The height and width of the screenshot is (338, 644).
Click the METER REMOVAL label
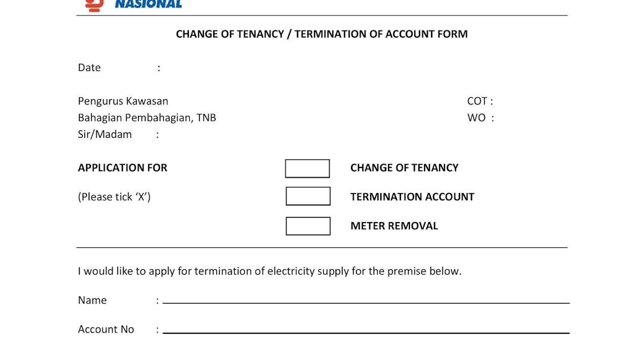(394, 226)
